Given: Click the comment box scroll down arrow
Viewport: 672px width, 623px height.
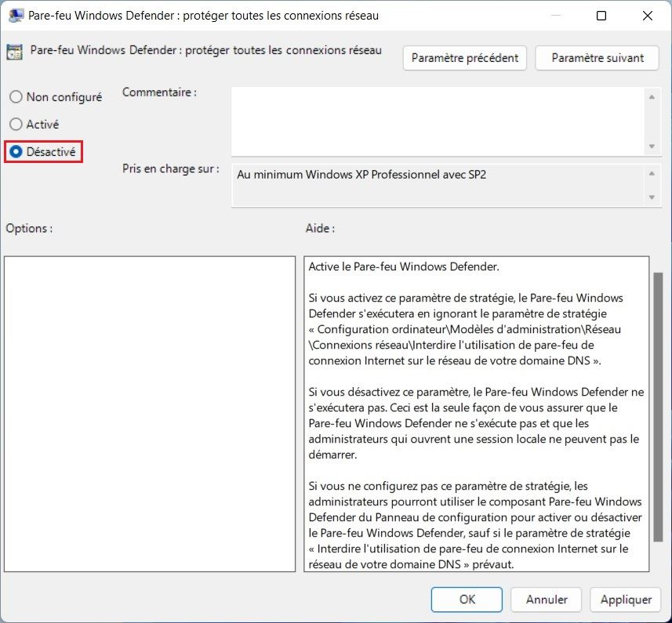Looking at the screenshot, I should point(651,147).
